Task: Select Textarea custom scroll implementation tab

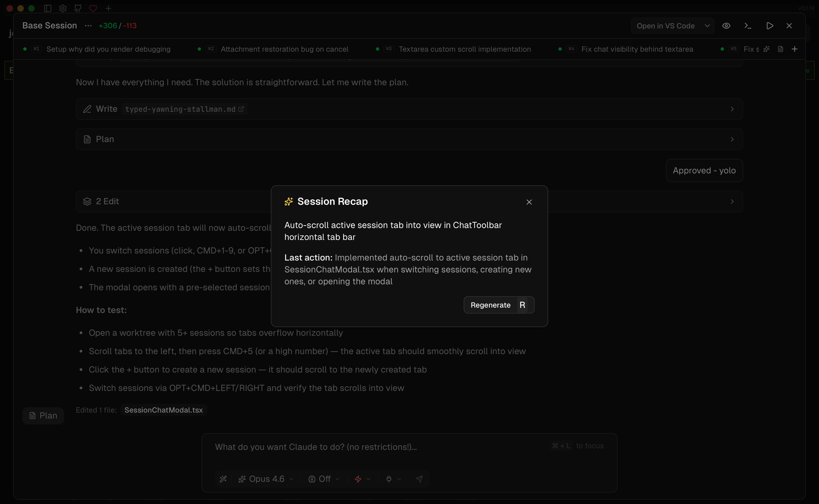Action: [465, 49]
